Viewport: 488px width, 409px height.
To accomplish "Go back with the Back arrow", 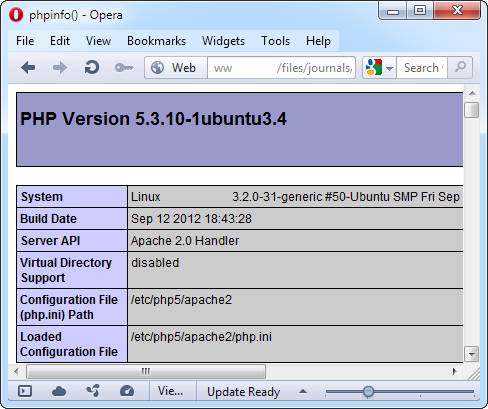I will 28,68.
